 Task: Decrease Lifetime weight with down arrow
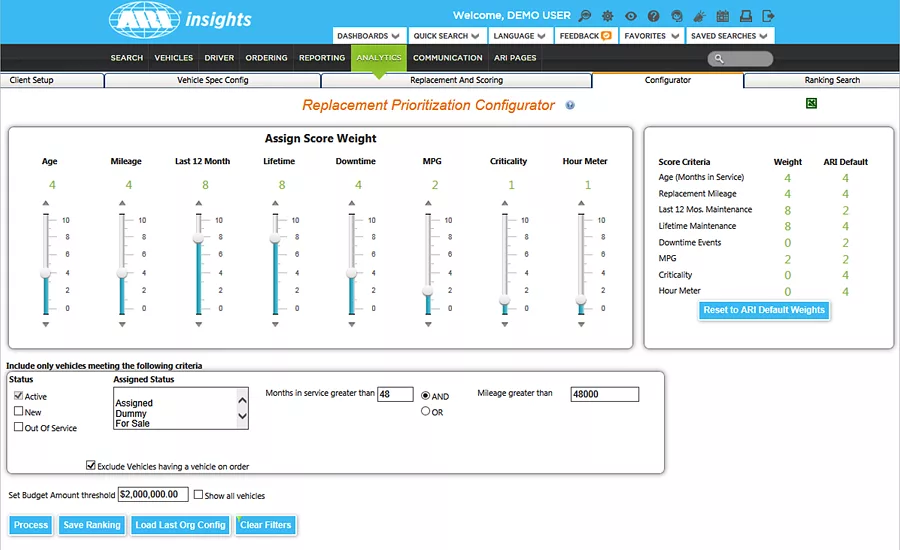pyautogui.click(x=276, y=324)
